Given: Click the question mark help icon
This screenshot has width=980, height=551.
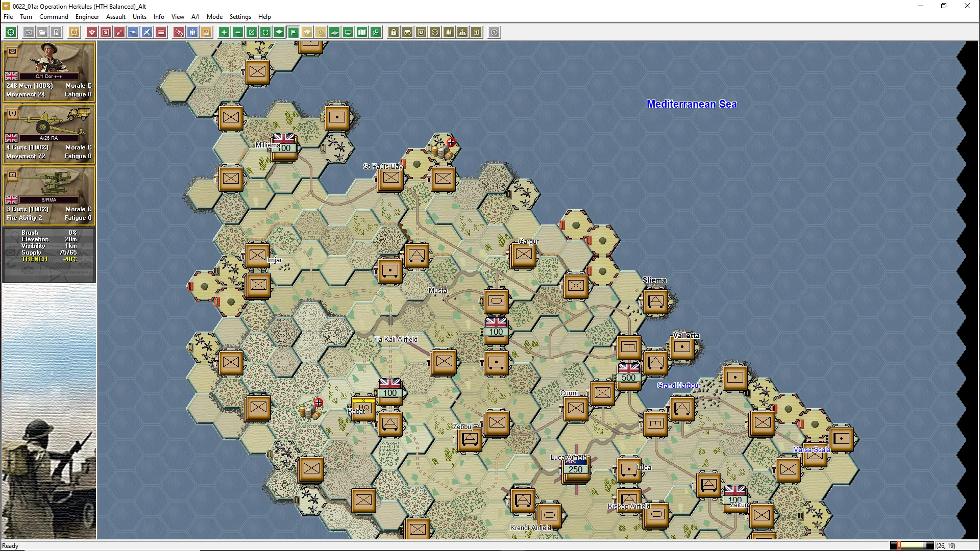Looking at the screenshot, I should (x=494, y=32).
